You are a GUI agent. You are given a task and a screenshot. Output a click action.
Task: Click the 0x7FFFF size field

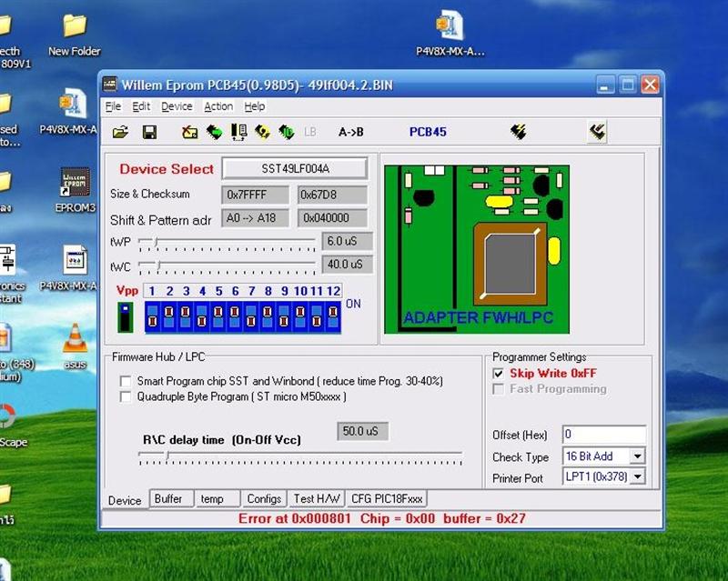[255, 195]
